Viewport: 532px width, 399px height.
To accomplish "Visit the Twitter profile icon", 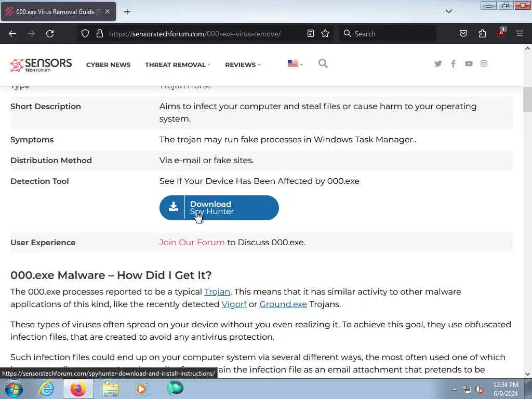I will click(438, 63).
